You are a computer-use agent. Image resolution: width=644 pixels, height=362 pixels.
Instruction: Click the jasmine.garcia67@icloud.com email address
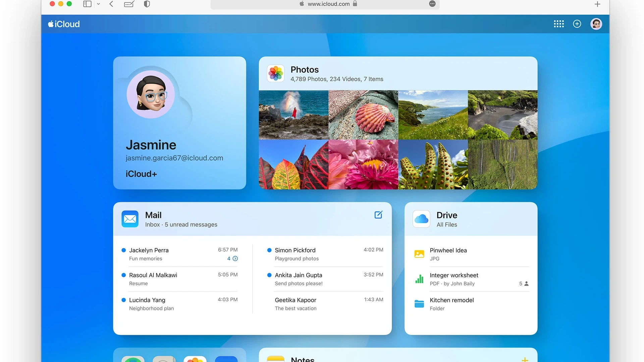tap(174, 158)
